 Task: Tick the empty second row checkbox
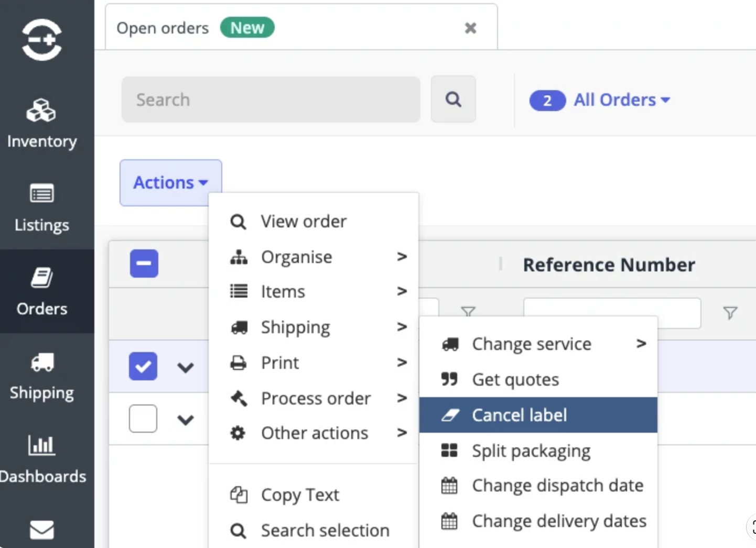pos(143,419)
